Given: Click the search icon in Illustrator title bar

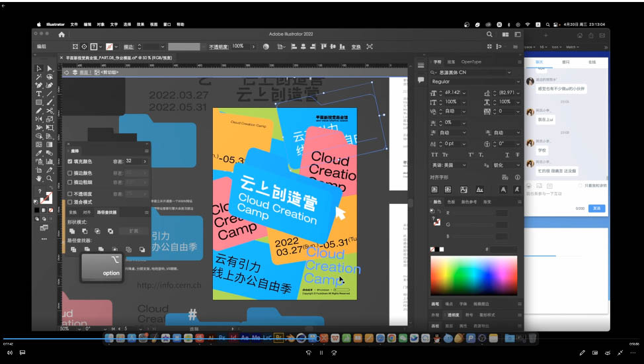Looking at the screenshot, I should pos(489,34).
